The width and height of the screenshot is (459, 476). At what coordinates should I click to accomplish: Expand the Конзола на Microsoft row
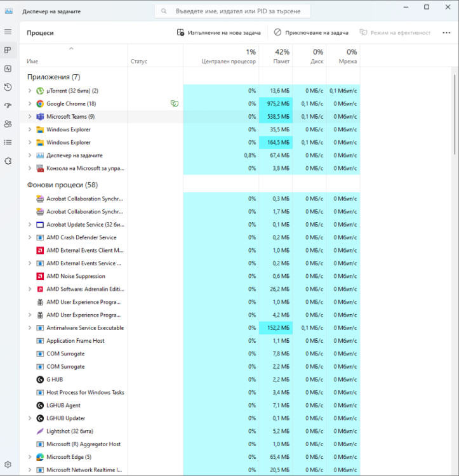click(x=30, y=168)
